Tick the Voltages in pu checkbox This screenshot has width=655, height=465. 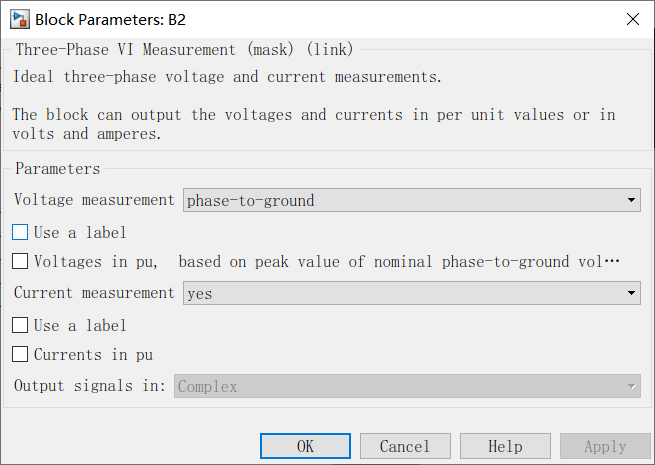[x=20, y=261]
